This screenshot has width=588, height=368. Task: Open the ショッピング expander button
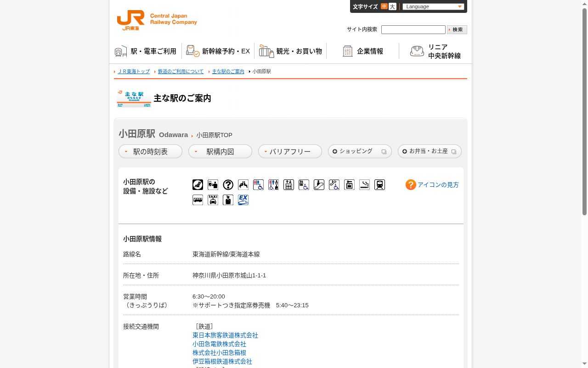pos(360,151)
